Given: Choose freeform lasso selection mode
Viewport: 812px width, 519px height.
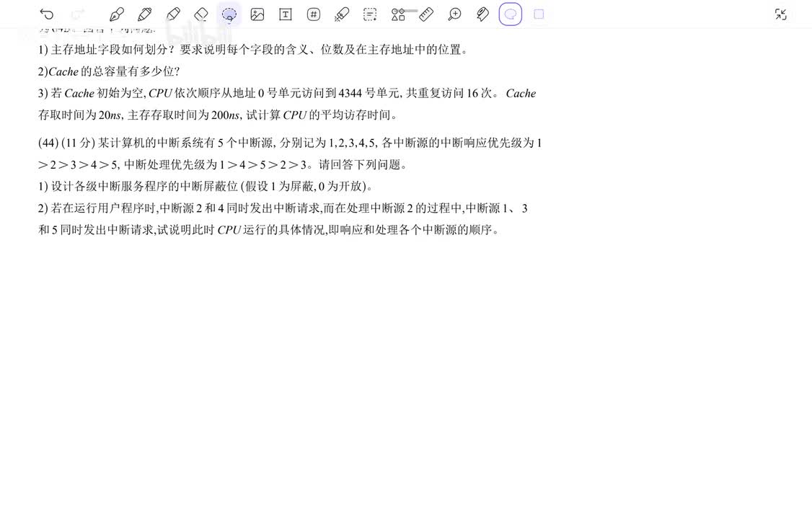Looking at the screenshot, I should coord(511,14).
